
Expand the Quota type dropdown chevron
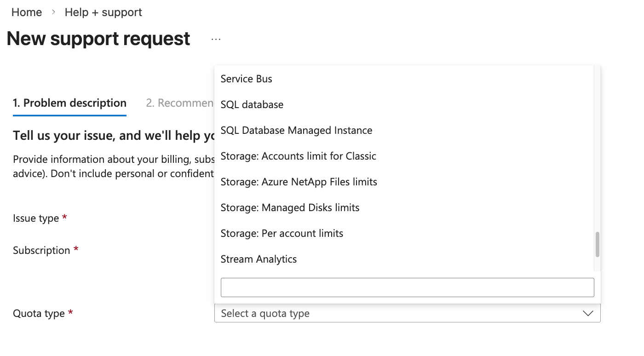click(x=587, y=313)
